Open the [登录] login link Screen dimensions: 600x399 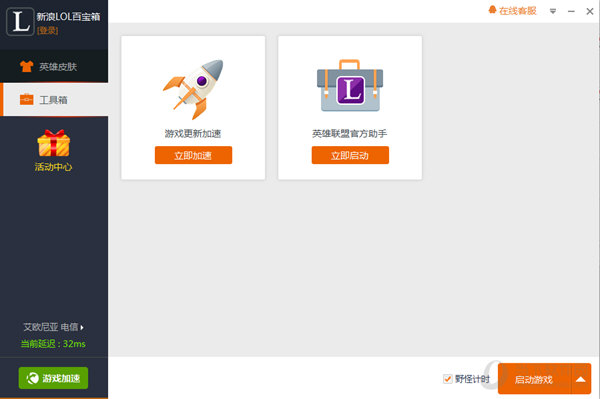coord(47,31)
